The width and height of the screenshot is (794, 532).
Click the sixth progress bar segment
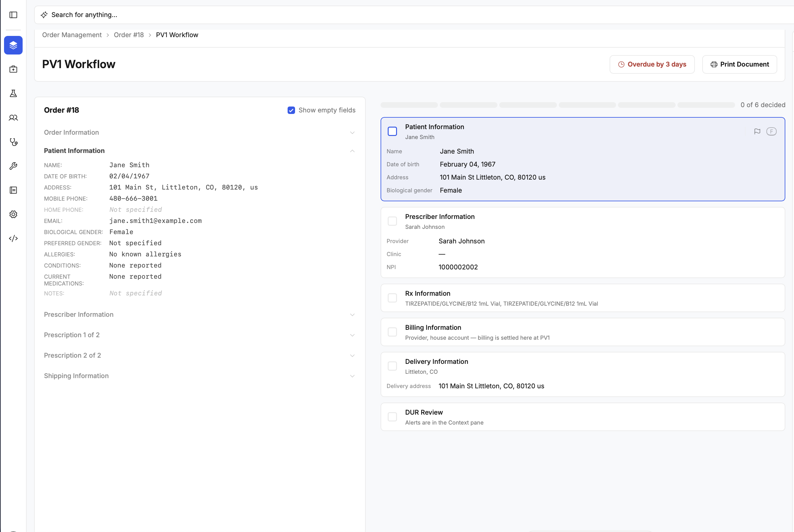[x=706, y=105]
